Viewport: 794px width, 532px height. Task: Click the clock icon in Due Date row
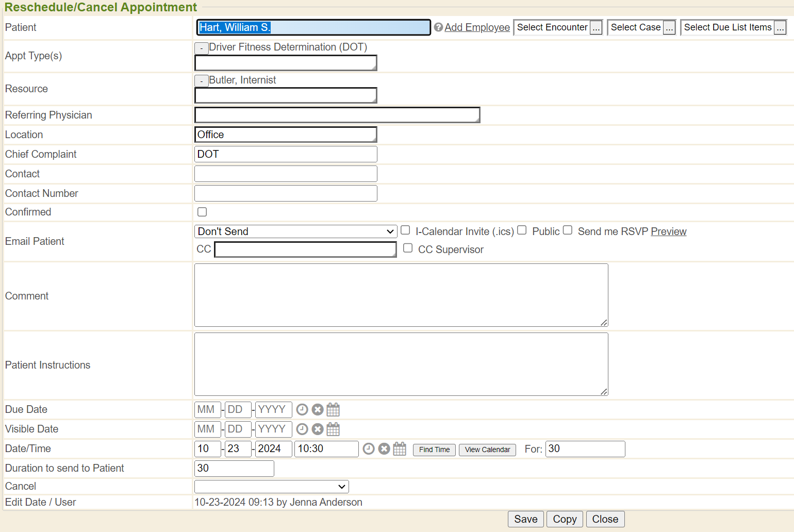(302, 410)
